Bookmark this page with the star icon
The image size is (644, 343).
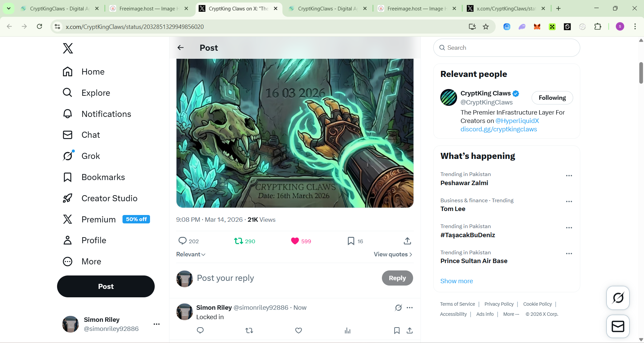point(486,27)
